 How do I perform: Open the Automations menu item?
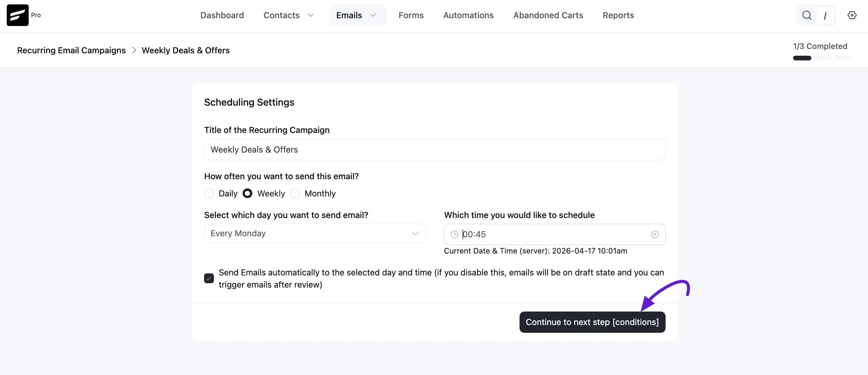pyautogui.click(x=468, y=15)
